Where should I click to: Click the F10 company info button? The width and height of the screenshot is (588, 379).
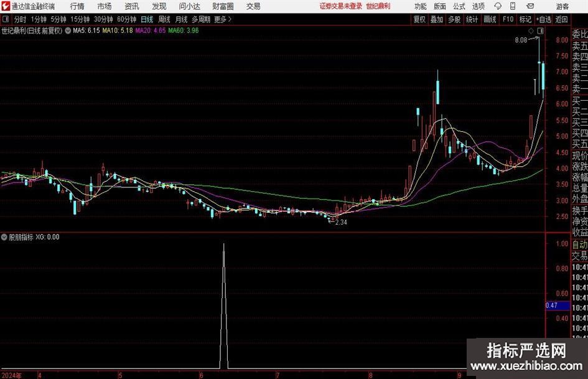coord(508,19)
